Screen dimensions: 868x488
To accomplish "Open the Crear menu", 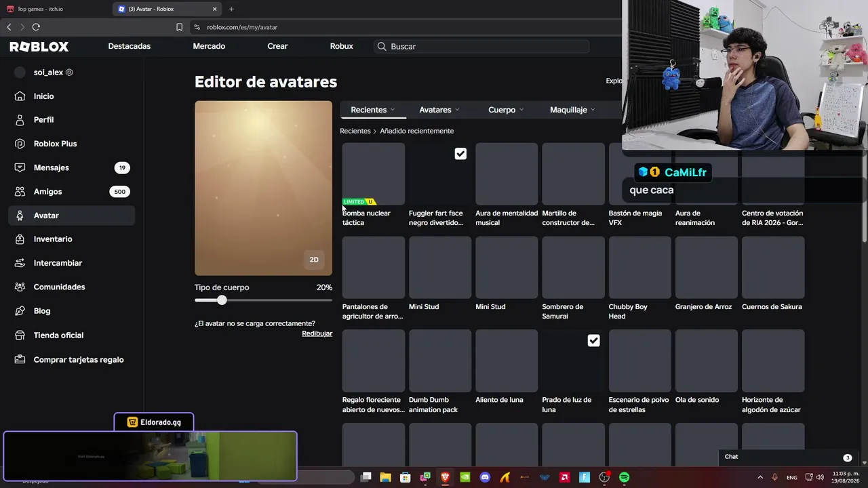I will pos(277,46).
